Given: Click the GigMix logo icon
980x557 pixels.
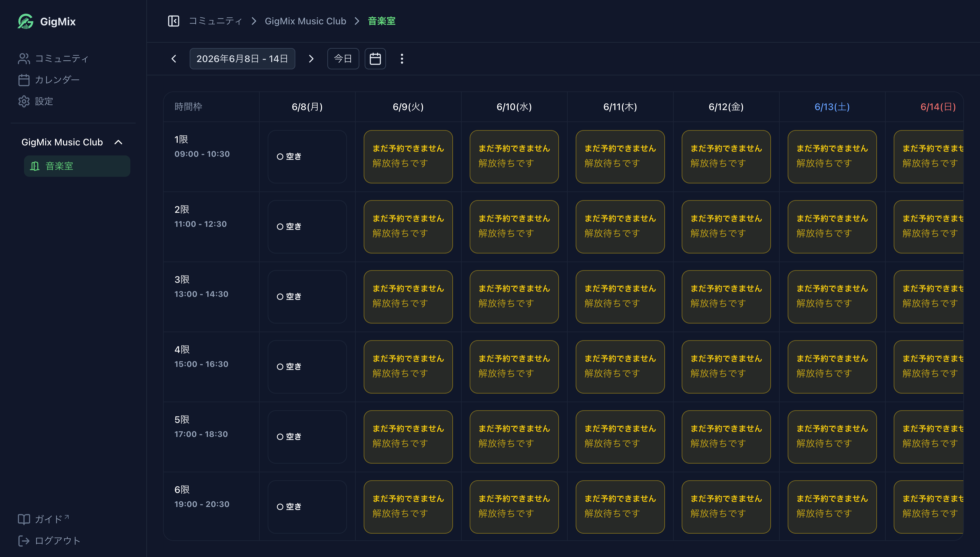Looking at the screenshot, I should click(26, 21).
